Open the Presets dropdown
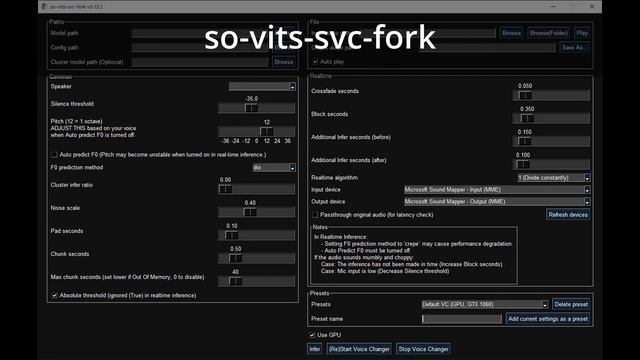The image size is (640, 360). tap(485, 304)
